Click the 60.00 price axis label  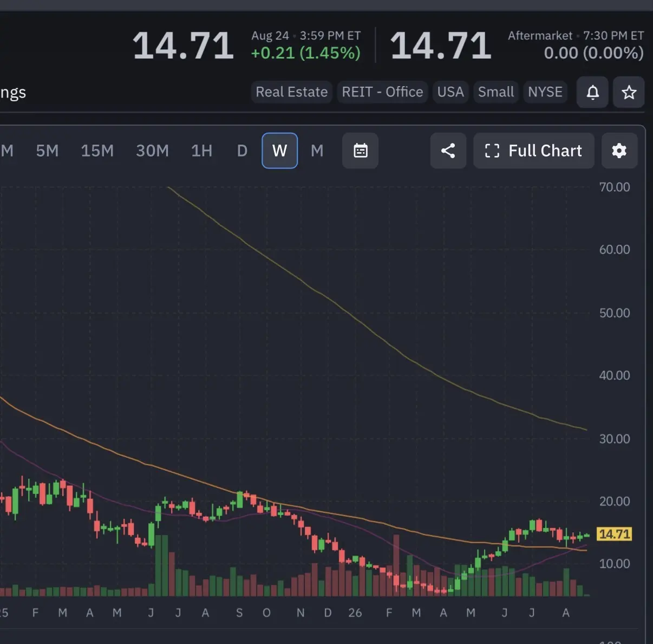click(615, 250)
